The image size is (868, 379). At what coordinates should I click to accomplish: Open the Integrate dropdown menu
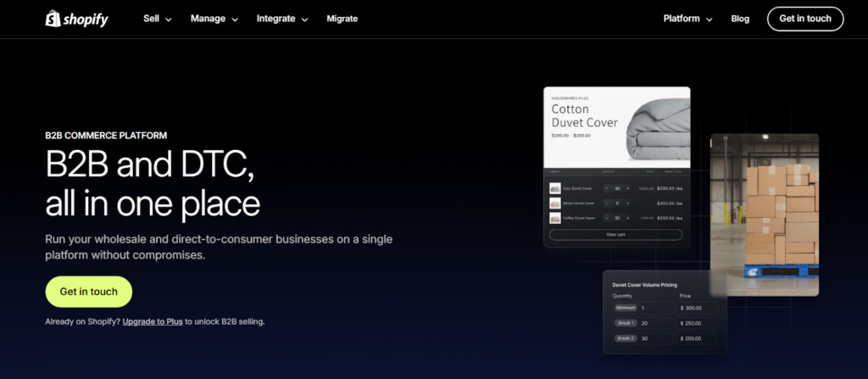pyautogui.click(x=282, y=19)
